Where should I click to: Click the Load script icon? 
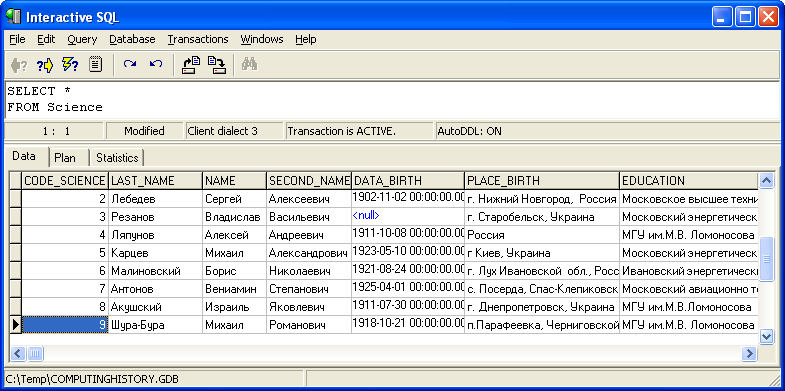(191, 65)
